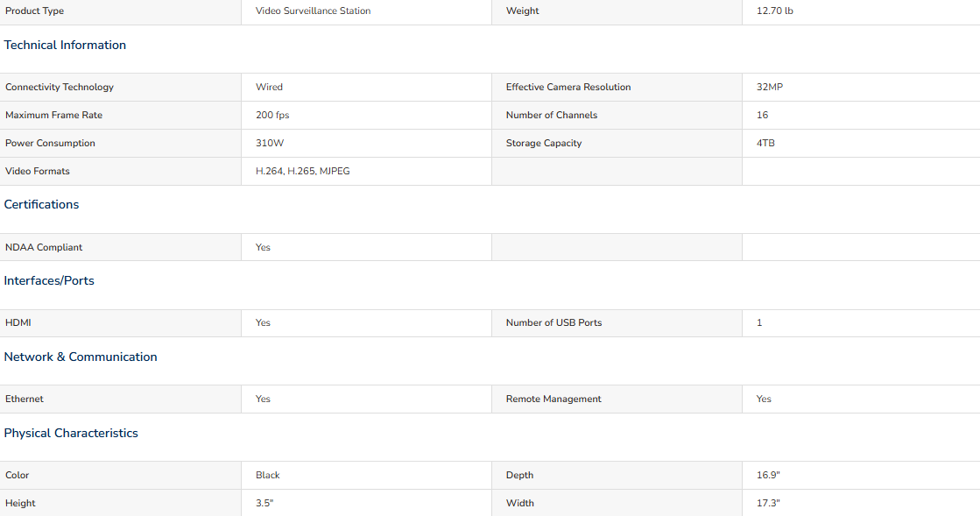This screenshot has width=980, height=516.
Task: Click the Effective Camera Resolution label
Action: tap(568, 87)
